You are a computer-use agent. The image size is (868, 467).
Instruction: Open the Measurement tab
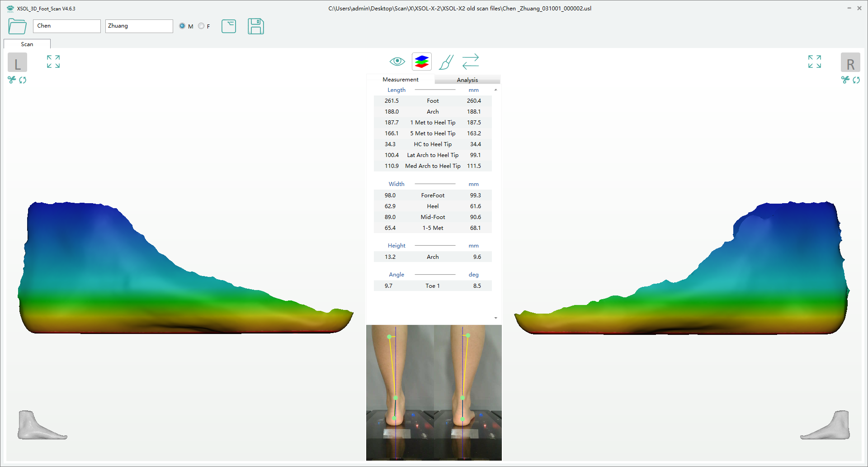[x=400, y=80]
